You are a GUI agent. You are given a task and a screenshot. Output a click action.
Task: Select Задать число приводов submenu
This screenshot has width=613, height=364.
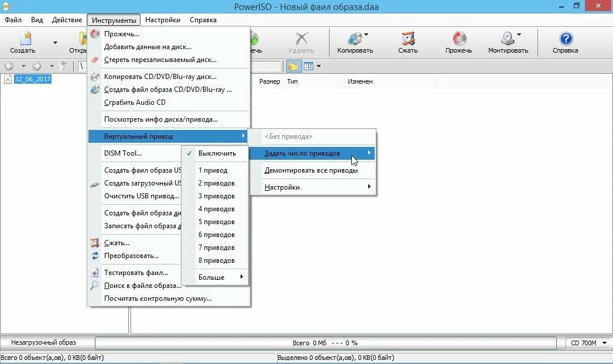312,153
